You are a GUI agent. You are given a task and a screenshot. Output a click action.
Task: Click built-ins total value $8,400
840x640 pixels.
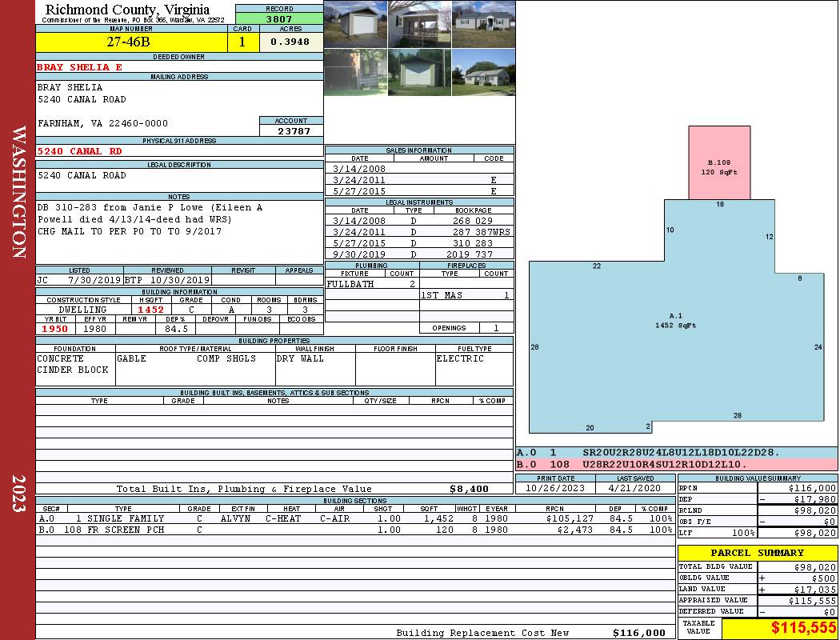(x=470, y=489)
